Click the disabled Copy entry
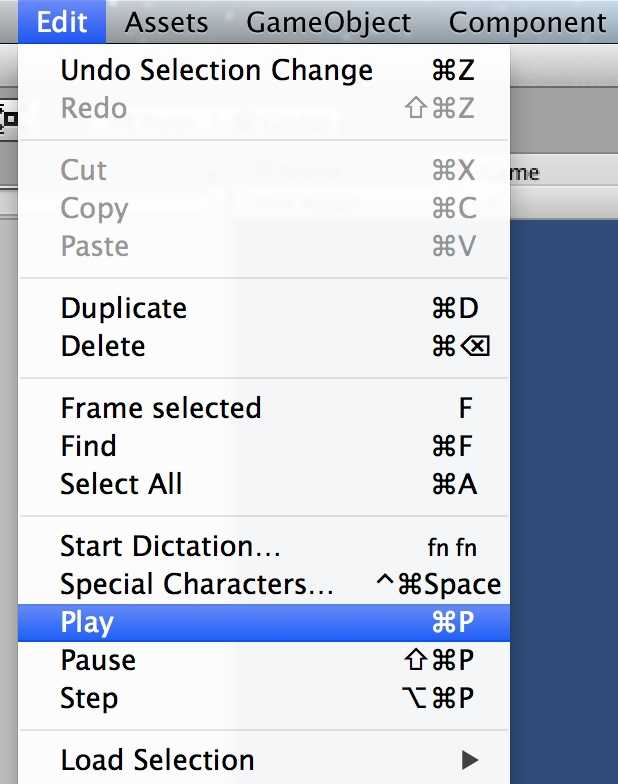Viewport: 618px width, 784px height. (94, 208)
